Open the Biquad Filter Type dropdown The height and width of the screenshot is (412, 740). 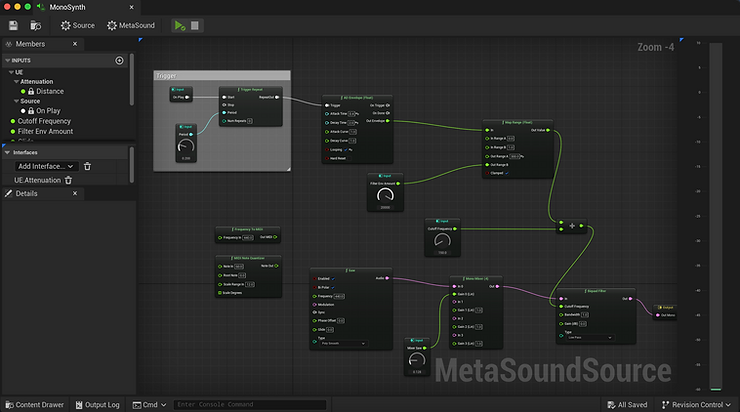(590, 337)
